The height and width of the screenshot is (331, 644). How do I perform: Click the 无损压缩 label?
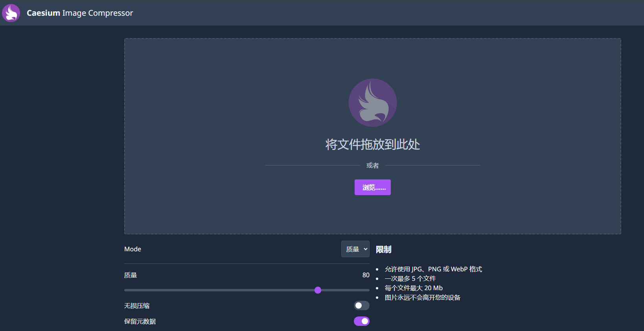pyautogui.click(x=137, y=305)
